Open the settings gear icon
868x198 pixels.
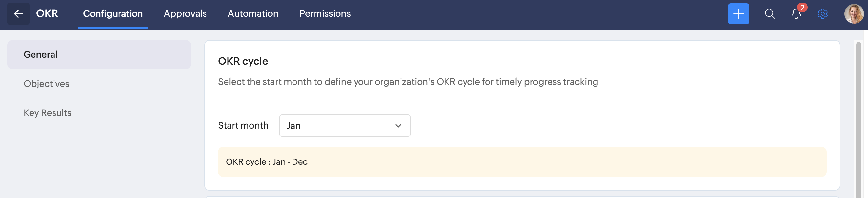tap(822, 14)
